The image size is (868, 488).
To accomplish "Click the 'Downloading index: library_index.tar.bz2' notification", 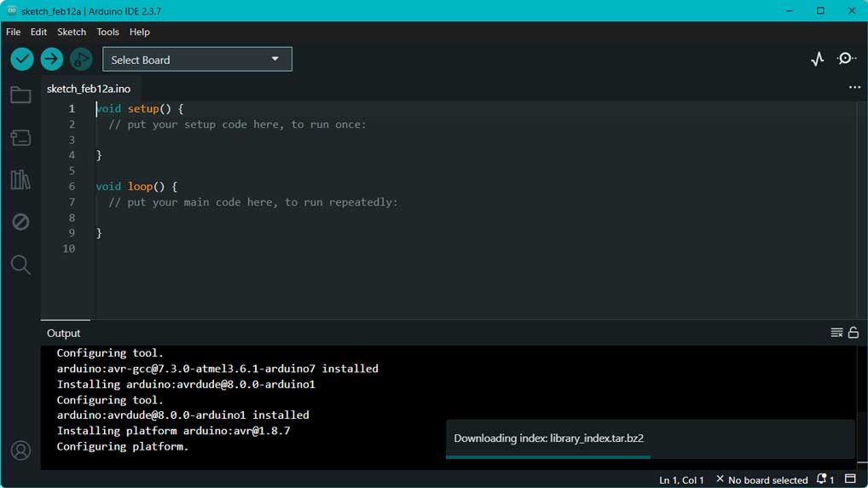I will click(651, 439).
